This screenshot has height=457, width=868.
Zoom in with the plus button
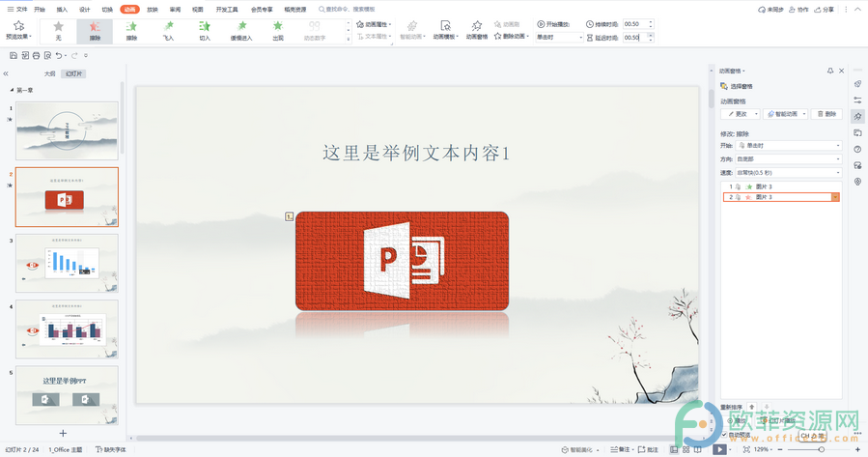(x=857, y=450)
